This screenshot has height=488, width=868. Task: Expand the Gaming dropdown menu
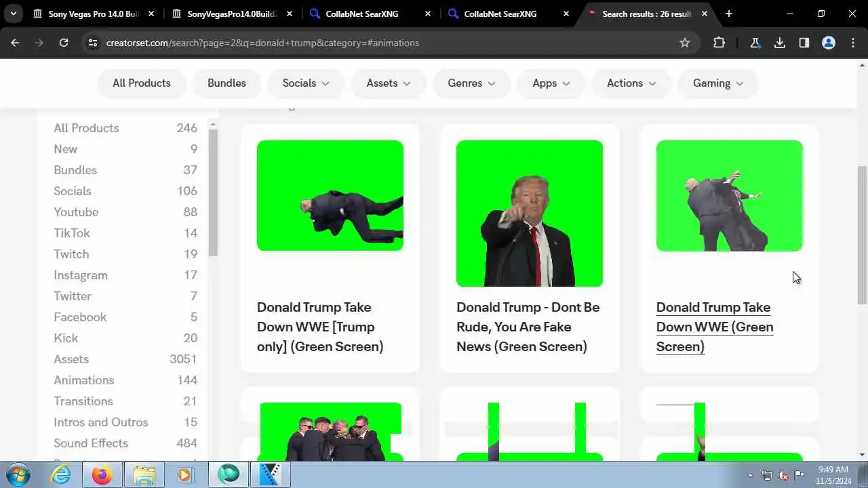(718, 83)
